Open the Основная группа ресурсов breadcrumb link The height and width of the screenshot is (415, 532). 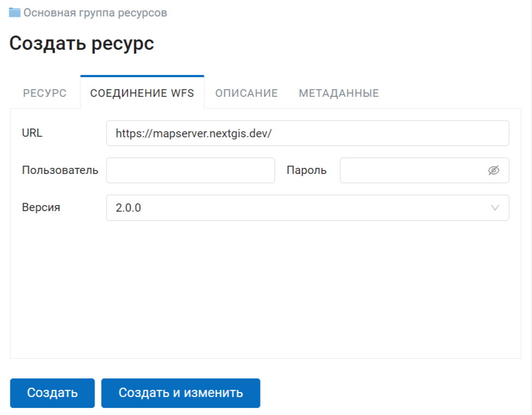95,13
